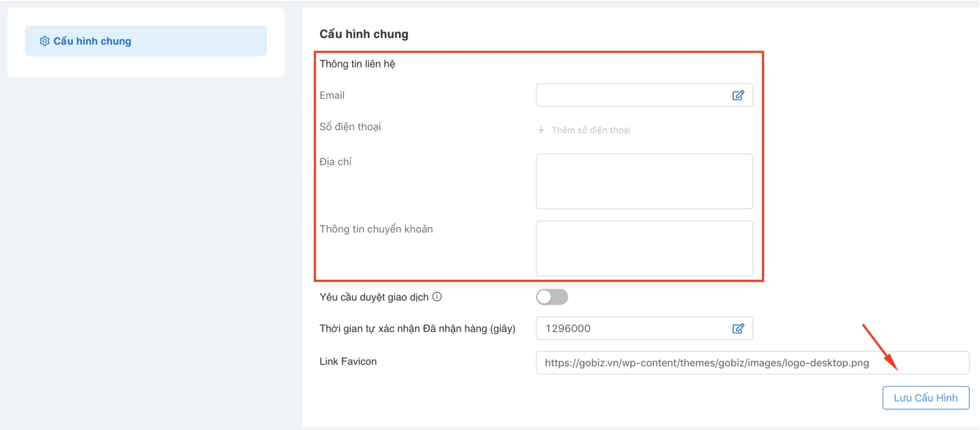Click the Số điện thoại label
This screenshot has height=430, width=980.
point(350,127)
